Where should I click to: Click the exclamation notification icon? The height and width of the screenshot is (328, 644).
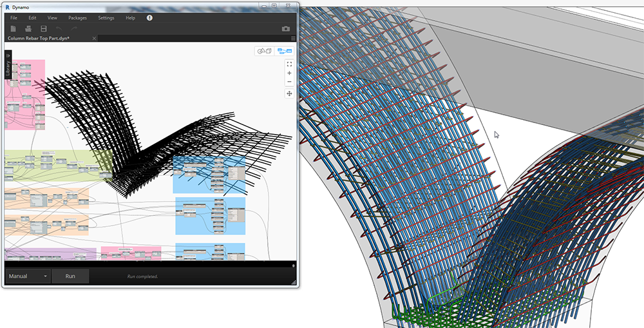pos(149,17)
